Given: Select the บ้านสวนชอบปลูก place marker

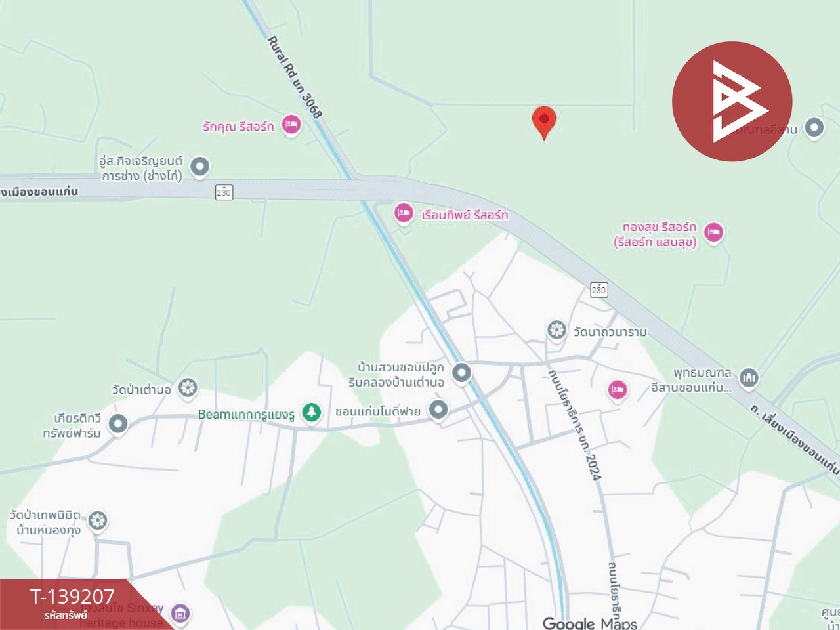Looking at the screenshot, I should point(462,373).
